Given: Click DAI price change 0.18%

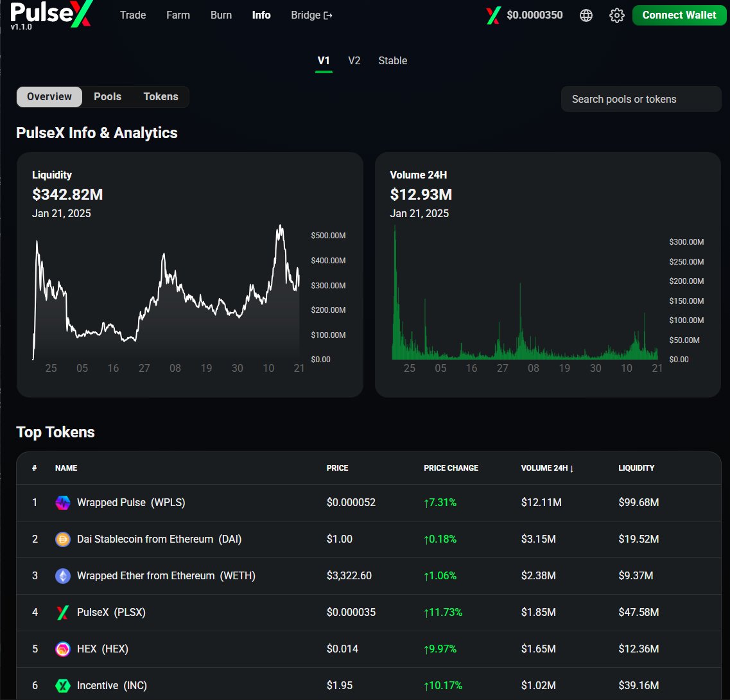Looking at the screenshot, I should pyautogui.click(x=440, y=539).
